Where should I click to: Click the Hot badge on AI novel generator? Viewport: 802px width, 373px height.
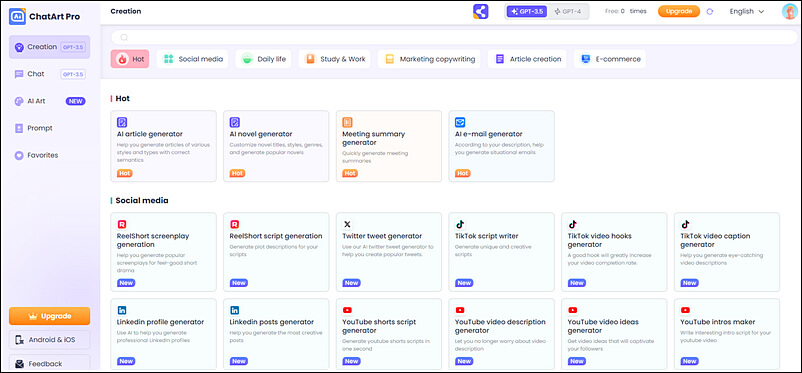(237, 173)
